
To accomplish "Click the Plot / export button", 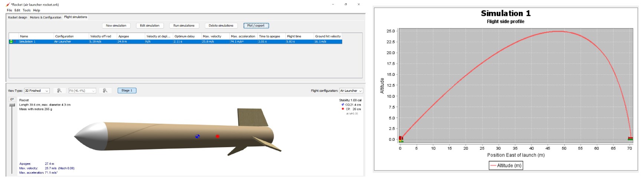I will pos(256,26).
